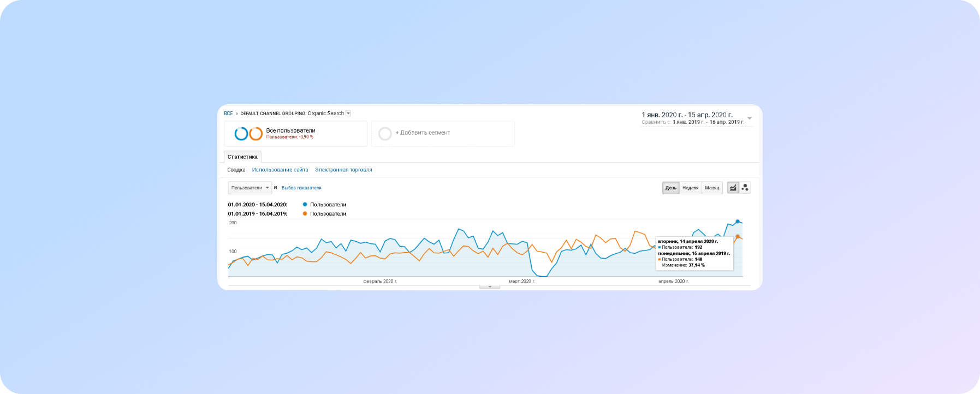The image size is (980, 394).
Task: Expand the date range picker arrow
Action: tap(750, 118)
